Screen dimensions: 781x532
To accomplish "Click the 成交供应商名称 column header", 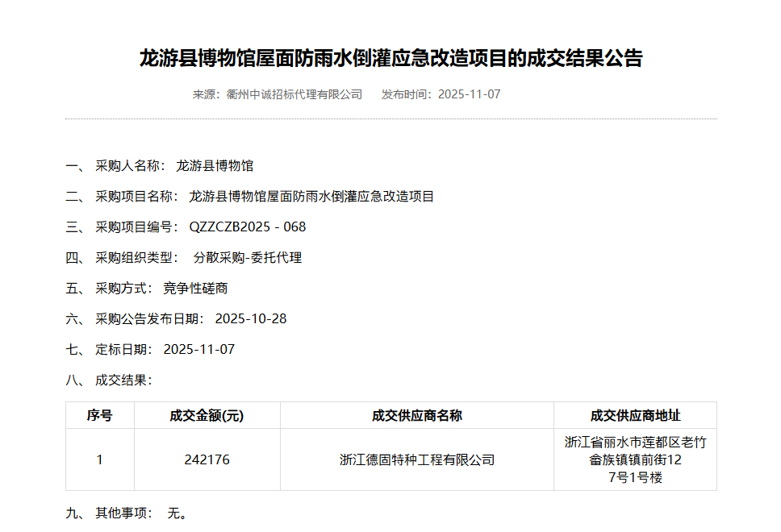I will pyautogui.click(x=416, y=416).
